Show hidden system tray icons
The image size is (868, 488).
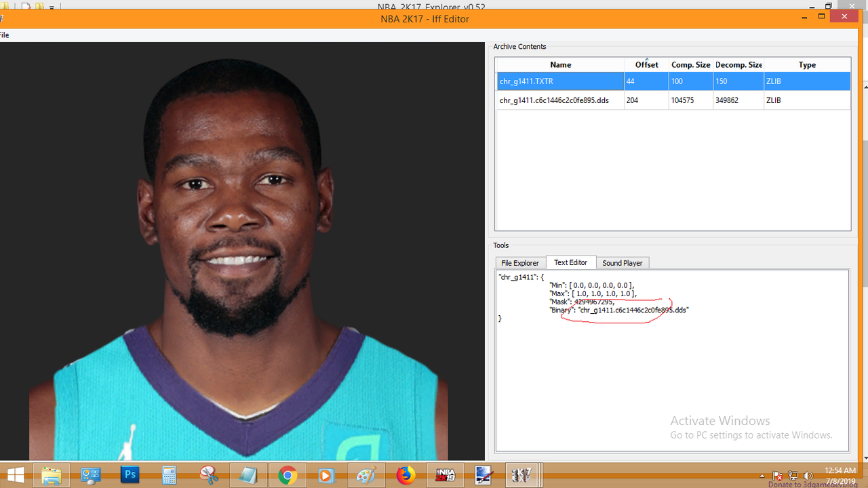coord(762,476)
